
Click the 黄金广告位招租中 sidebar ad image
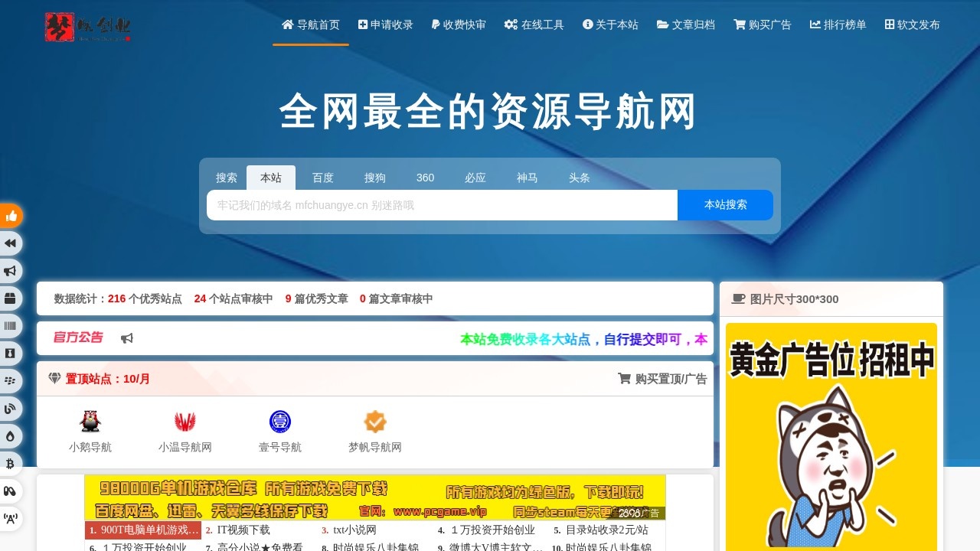(831, 437)
